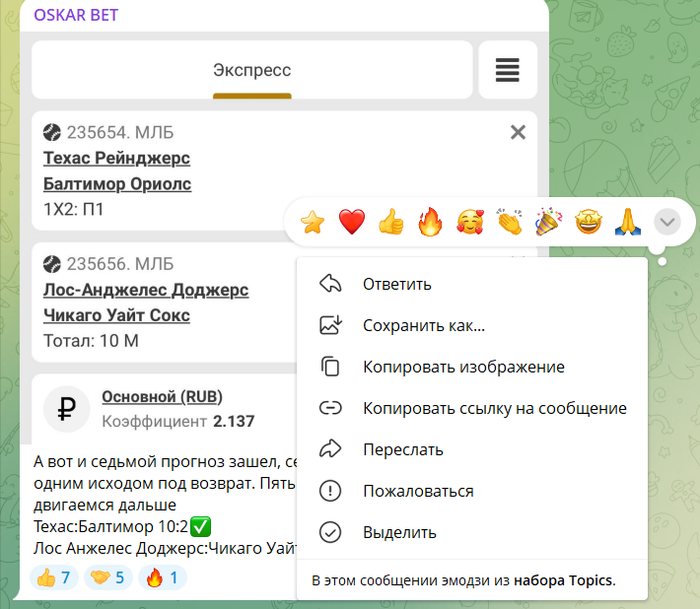The width and height of the screenshot is (700, 609).
Task: Click Копировать изображение option
Action: [463, 367]
